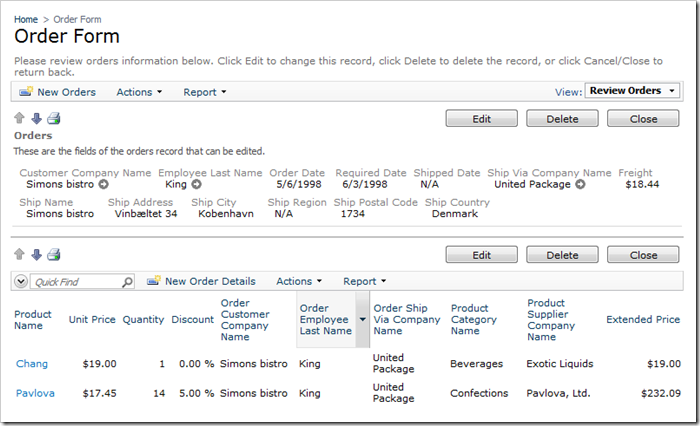The height and width of the screenshot is (426, 700).
Task: Click the $232.09 extended price cell
Action: [661, 393]
